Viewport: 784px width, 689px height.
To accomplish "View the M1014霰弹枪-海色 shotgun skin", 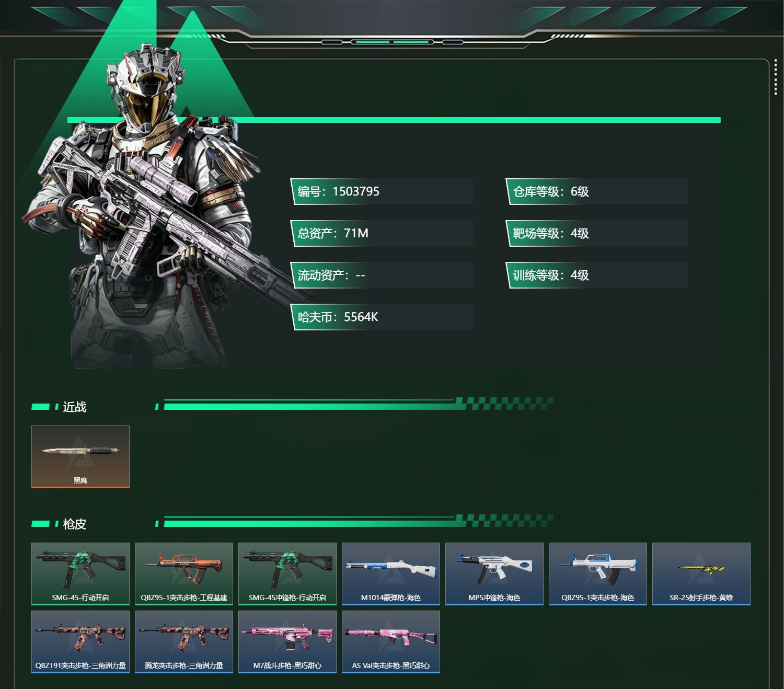I will pos(391,573).
